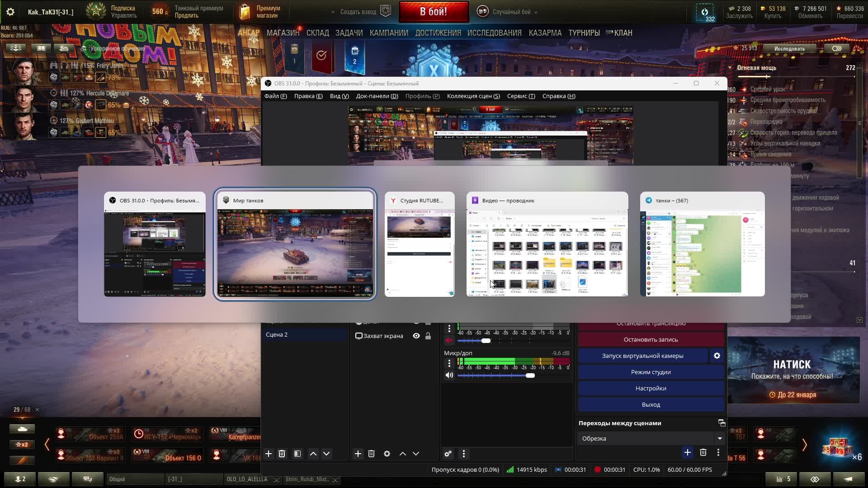Open OBS Правка menu
This screenshot has height=488, width=868.
(x=308, y=96)
